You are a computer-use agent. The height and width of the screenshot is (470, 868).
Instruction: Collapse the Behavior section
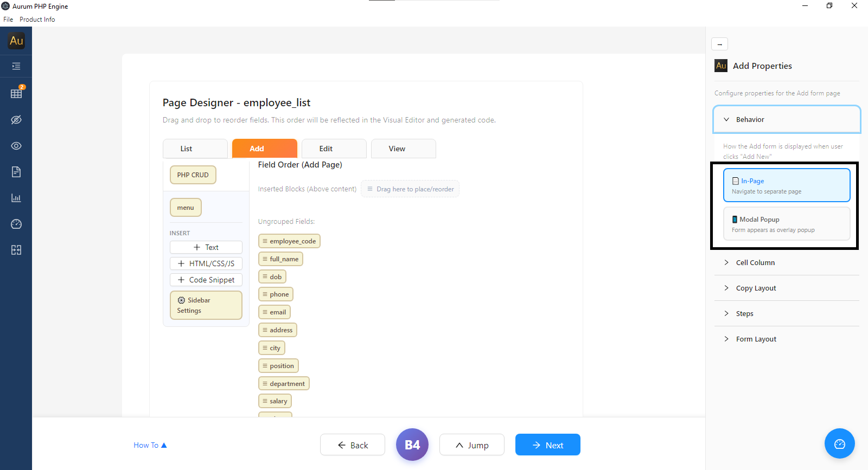787,119
